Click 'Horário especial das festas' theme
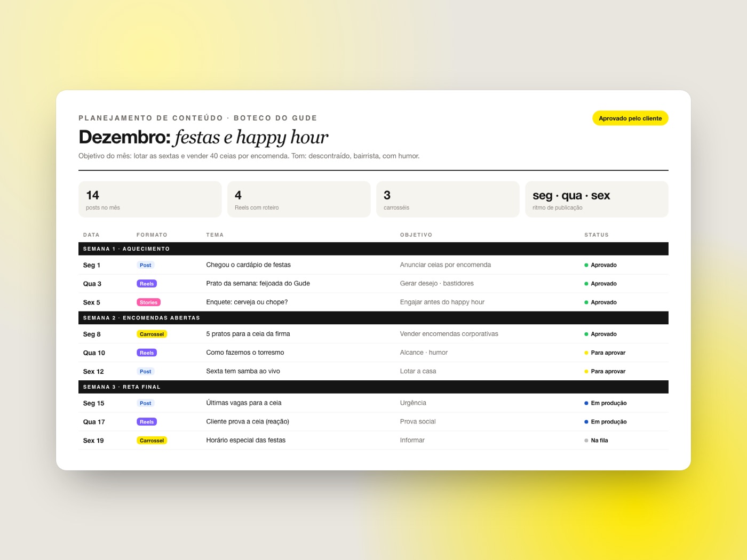The width and height of the screenshot is (747, 560). click(246, 441)
